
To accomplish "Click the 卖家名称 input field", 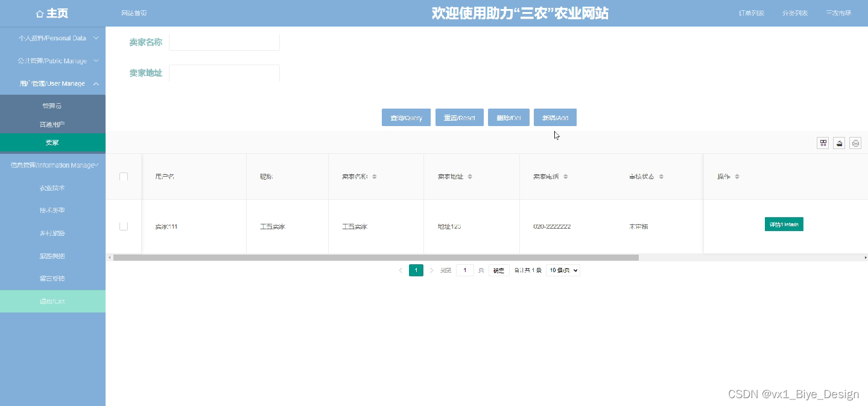I will point(224,42).
